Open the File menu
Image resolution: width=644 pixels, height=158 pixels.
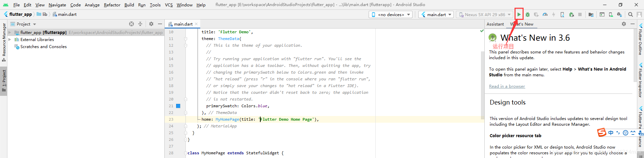[x=16, y=5]
